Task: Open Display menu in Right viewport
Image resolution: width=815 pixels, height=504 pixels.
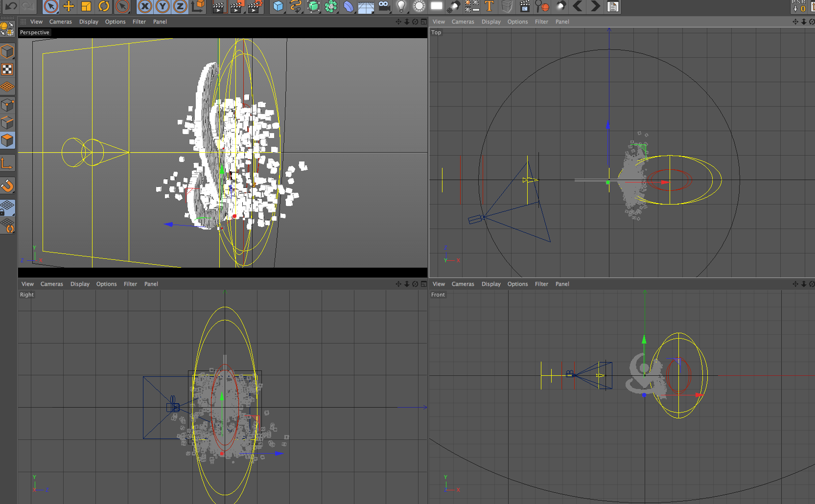Action: tap(80, 284)
